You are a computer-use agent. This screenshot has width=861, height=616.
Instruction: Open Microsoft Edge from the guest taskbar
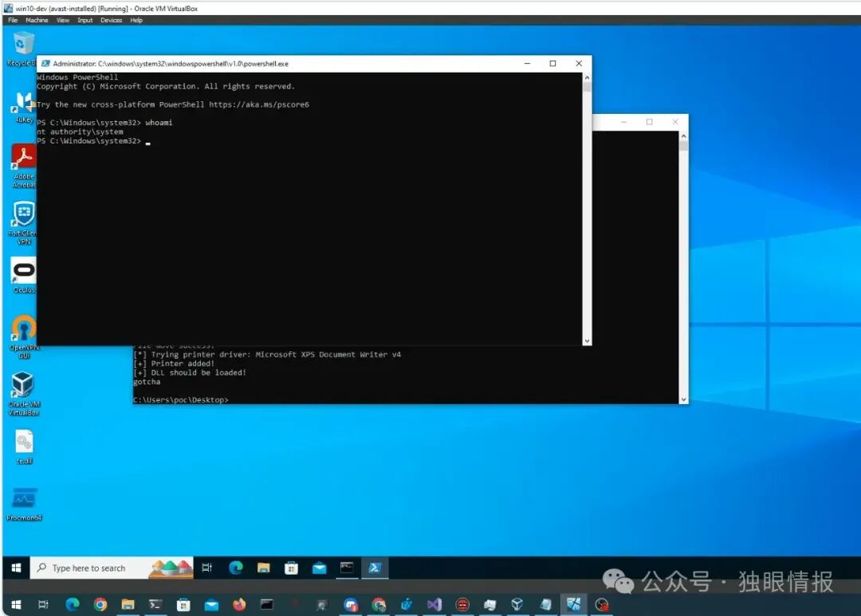click(x=235, y=567)
